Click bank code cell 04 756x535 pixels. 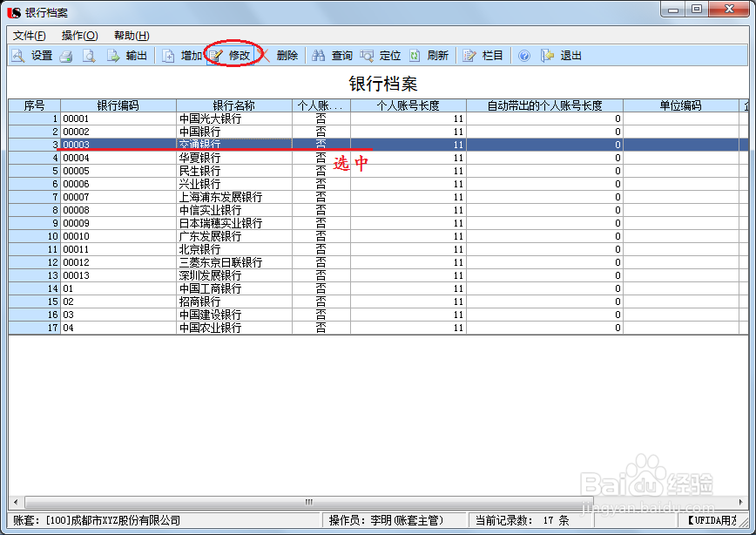118,327
